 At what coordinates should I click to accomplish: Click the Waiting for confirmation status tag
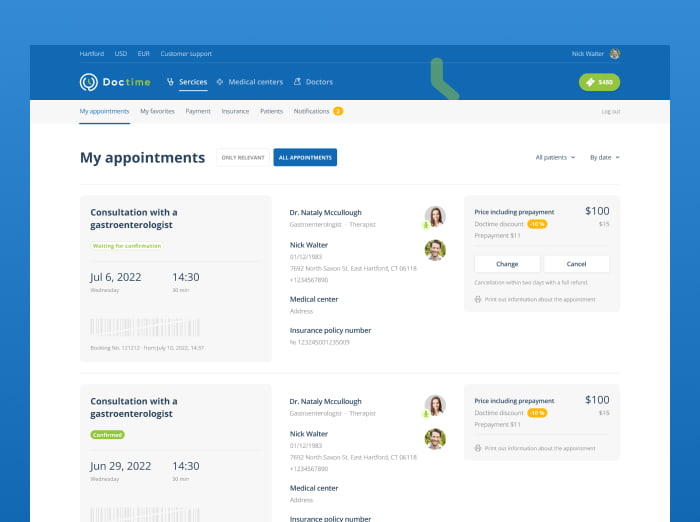click(x=127, y=246)
